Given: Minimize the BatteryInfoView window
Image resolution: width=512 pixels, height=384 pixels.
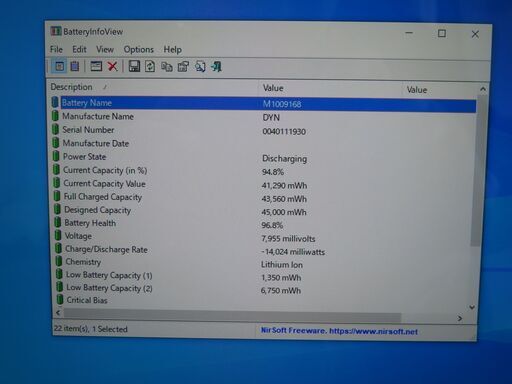Looking at the screenshot, I should [409, 33].
